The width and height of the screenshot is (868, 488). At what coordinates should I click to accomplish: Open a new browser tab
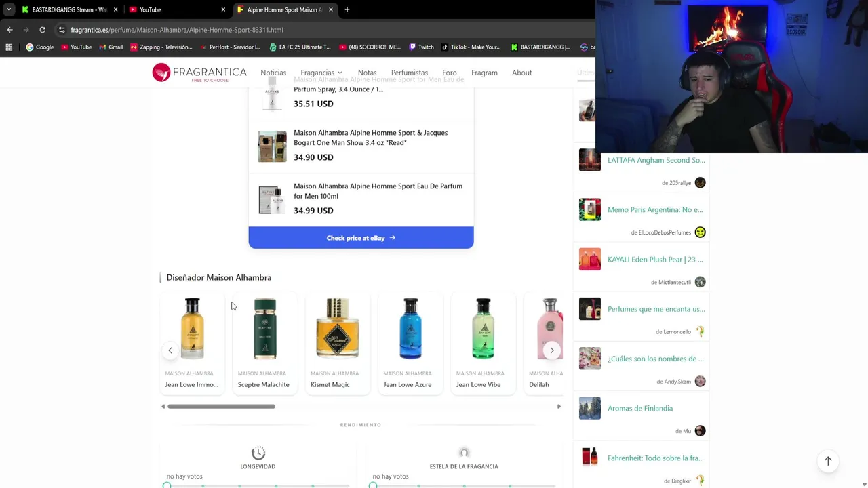tap(347, 9)
